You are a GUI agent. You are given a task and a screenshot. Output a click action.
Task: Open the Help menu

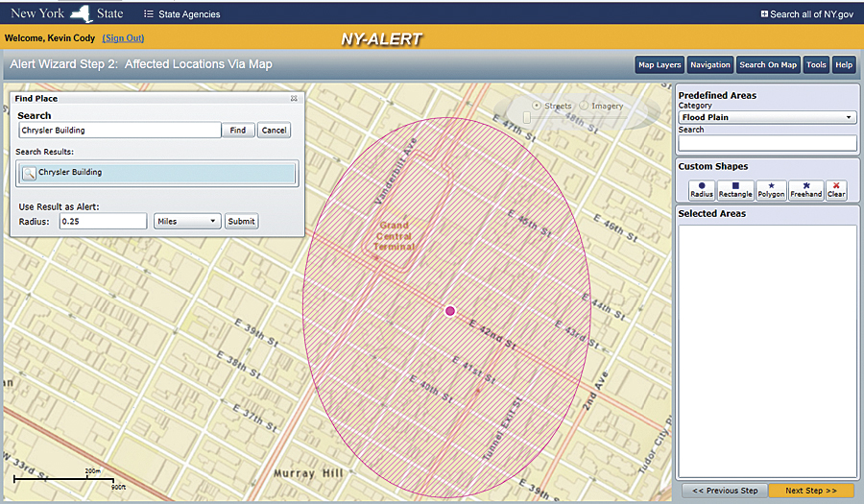[x=844, y=65]
